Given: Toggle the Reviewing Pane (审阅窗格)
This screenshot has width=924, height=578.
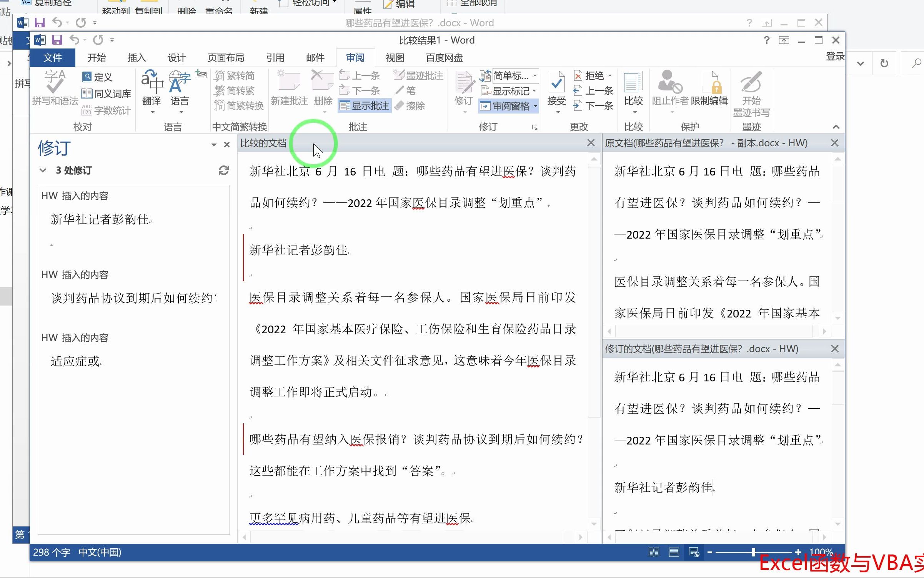Looking at the screenshot, I should click(505, 106).
